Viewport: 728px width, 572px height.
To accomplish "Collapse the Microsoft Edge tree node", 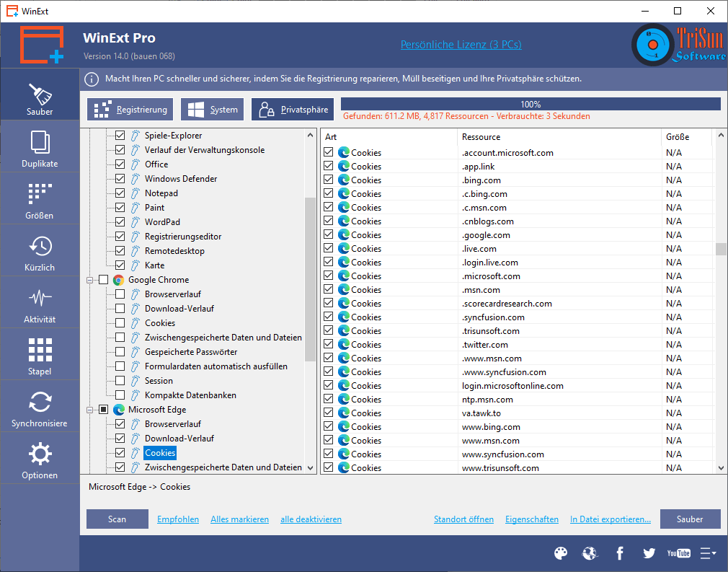I will coord(89,410).
